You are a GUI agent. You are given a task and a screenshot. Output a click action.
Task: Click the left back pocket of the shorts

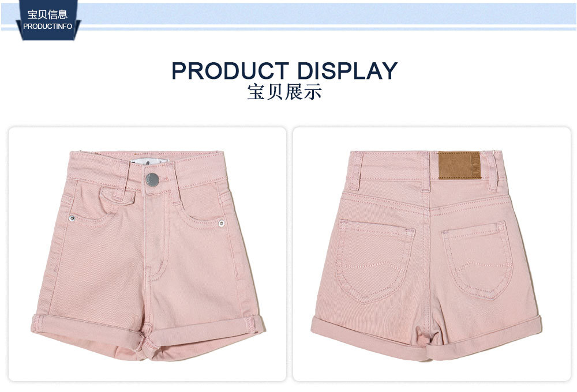(x=376, y=262)
